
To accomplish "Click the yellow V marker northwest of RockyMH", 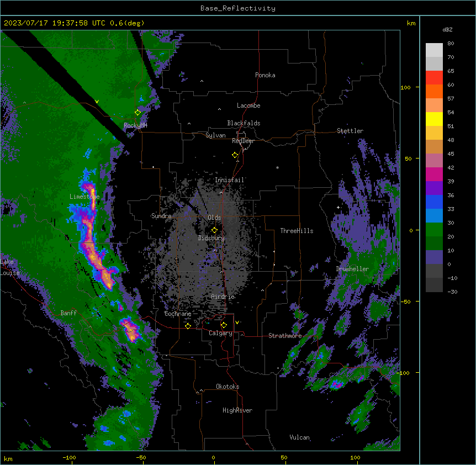I will (97, 102).
